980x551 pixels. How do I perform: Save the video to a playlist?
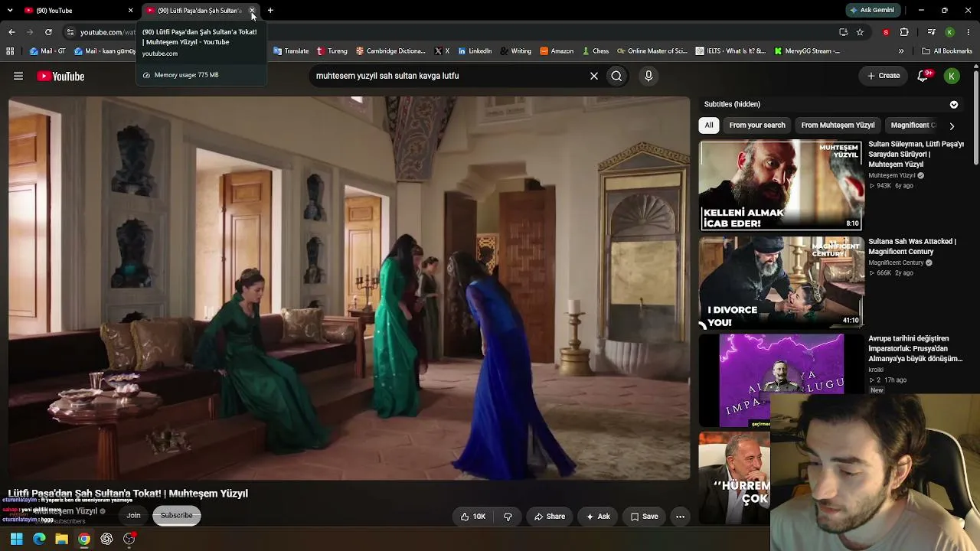(x=644, y=517)
